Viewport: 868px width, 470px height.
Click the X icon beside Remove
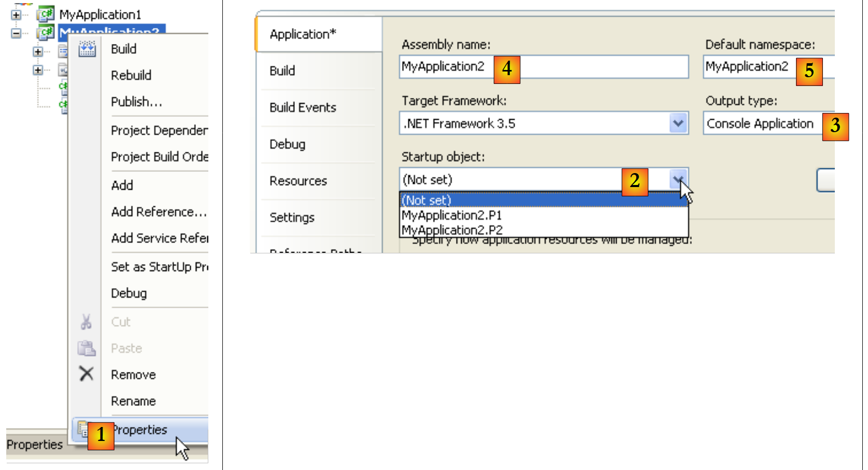[x=86, y=374]
